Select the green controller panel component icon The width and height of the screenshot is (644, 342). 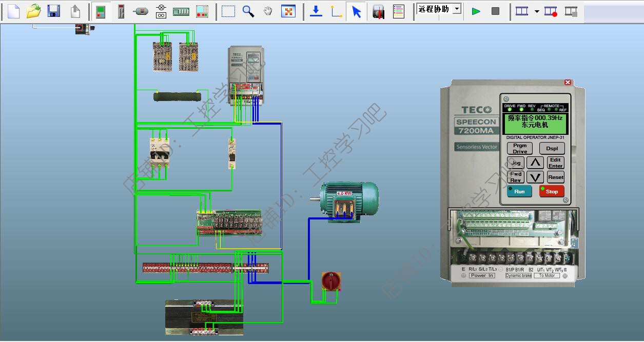(x=101, y=11)
